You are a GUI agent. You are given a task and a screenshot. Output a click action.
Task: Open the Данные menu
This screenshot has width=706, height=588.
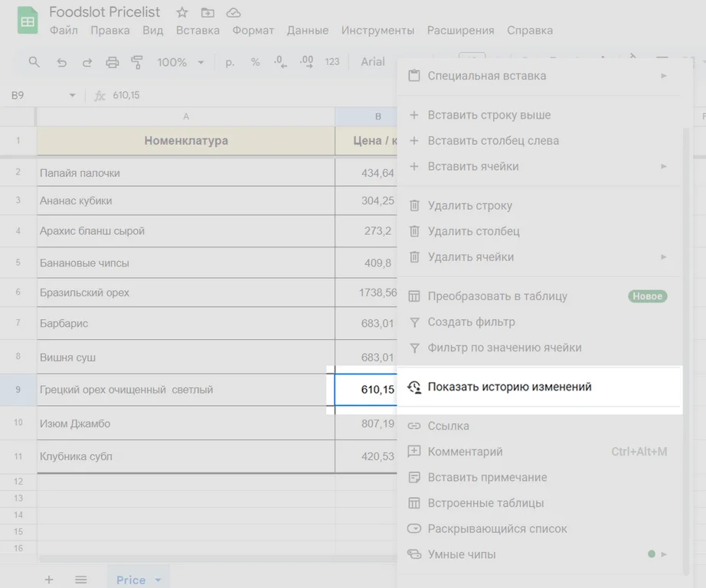coord(307,31)
